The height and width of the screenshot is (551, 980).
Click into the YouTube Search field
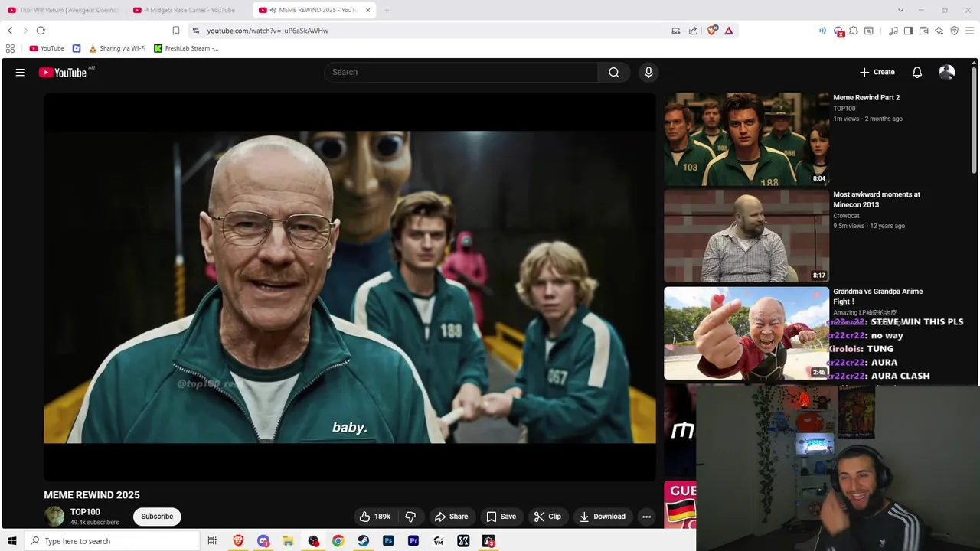tap(461, 73)
